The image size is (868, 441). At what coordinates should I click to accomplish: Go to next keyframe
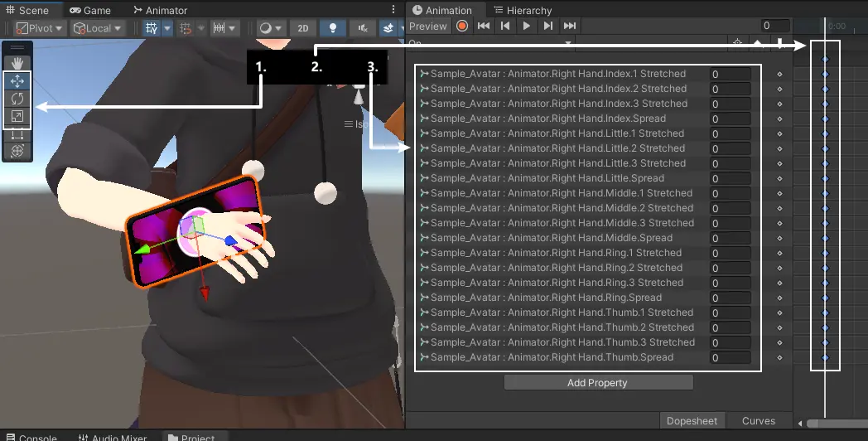click(548, 26)
